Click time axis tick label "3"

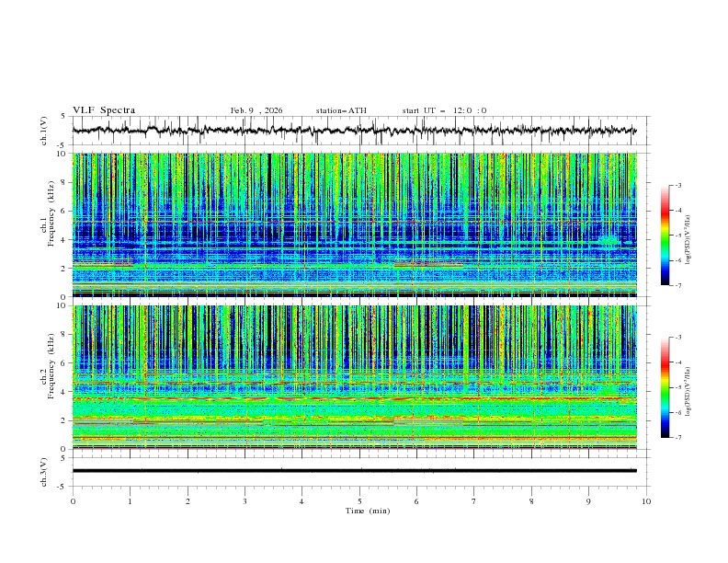245,501
